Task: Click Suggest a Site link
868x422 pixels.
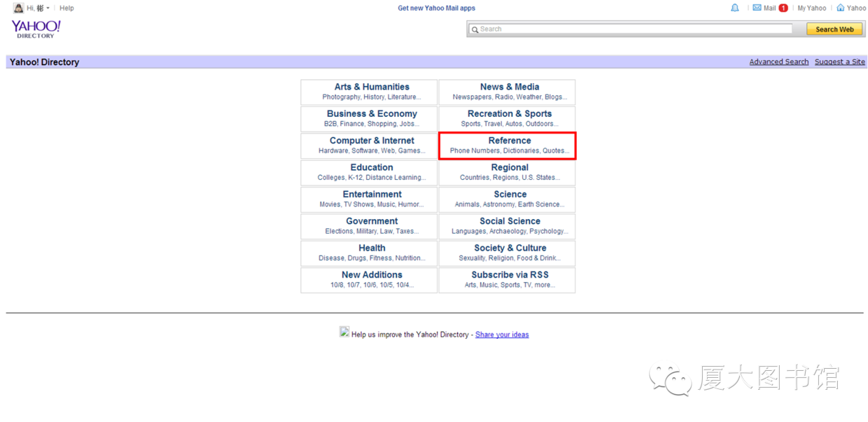Action: [x=840, y=62]
